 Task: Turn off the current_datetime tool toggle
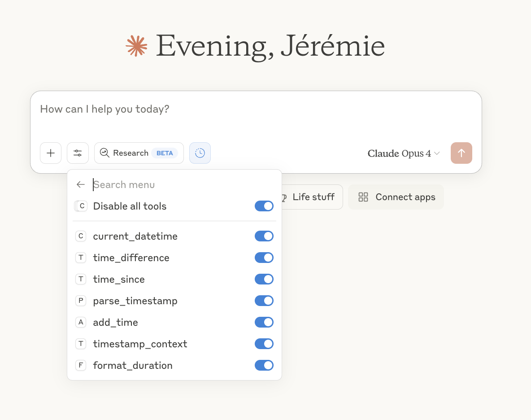(x=264, y=236)
